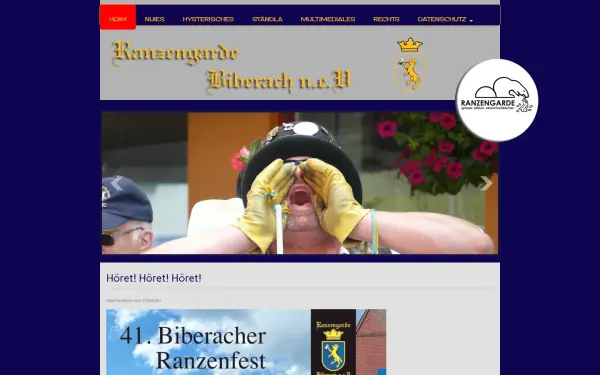Viewport: 600px width, 375px height.
Task: Go to HYSTERISCHES page
Action: [x=208, y=19]
